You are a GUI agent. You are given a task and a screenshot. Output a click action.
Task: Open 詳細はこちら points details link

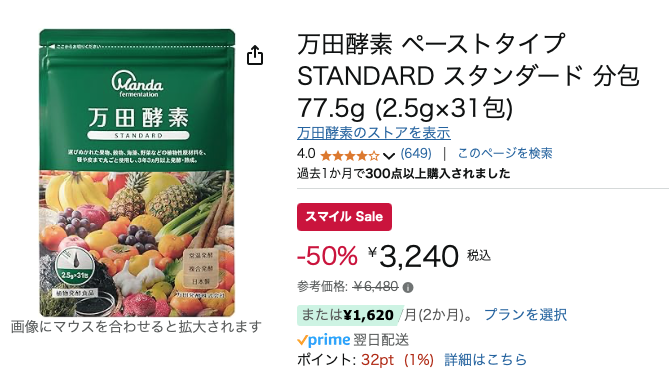tap(486, 359)
